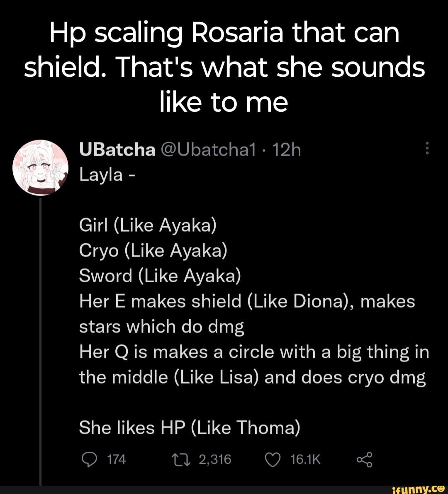Image resolution: width=448 pixels, height=494 pixels.
Task: Click the "Girl (Like Ayaka)" text line
Action: tap(148, 225)
